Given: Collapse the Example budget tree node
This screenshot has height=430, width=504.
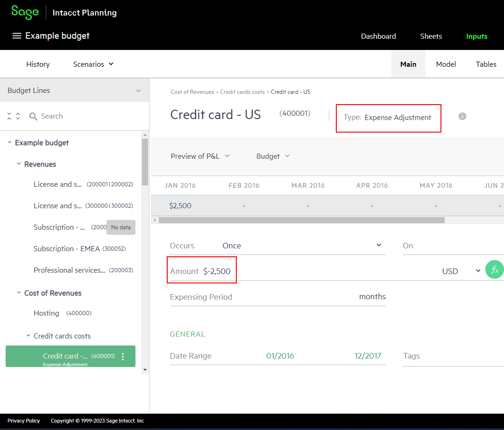Looking at the screenshot, I should tap(10, 142).
